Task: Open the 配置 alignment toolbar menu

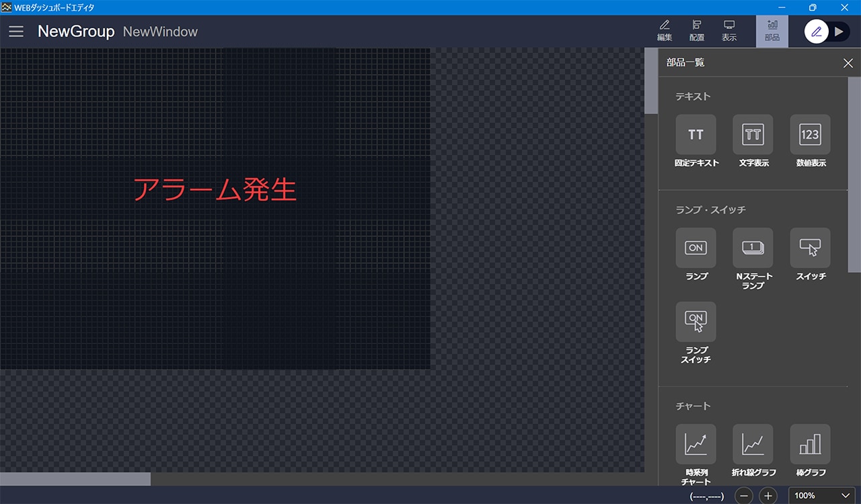Action: click(x=697, y=31)
